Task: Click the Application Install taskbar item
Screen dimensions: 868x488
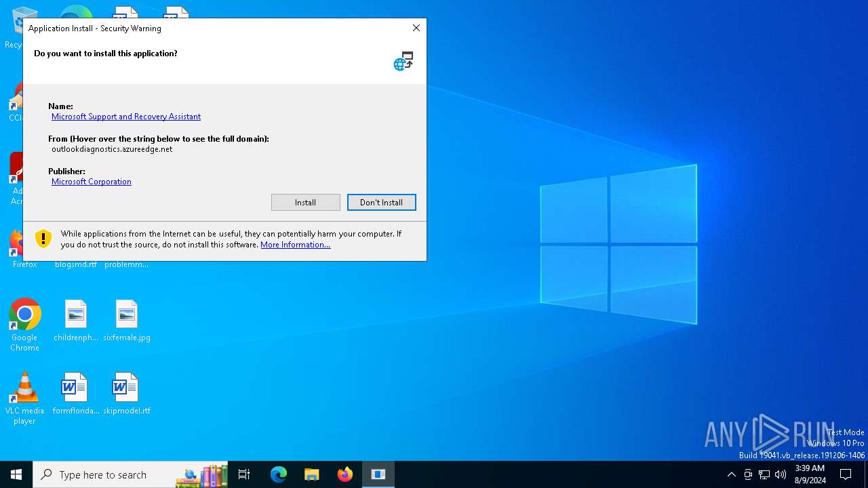Action: coord(378,474)
